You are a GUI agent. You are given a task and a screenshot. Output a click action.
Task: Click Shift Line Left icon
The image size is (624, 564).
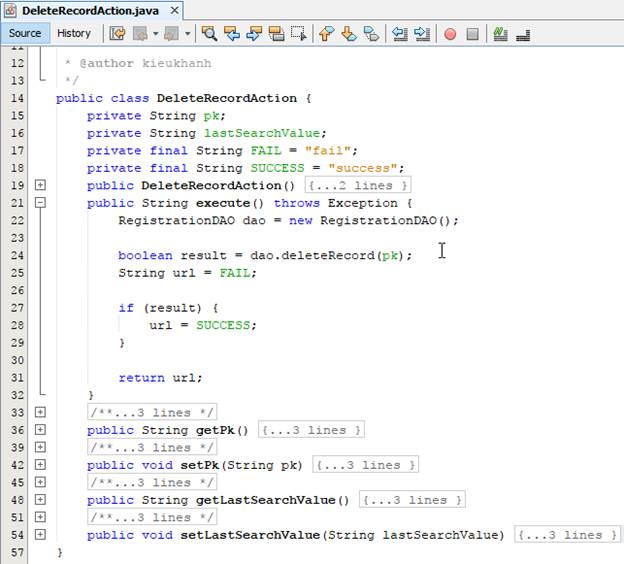pyautogui.click(x=400, y=34)
